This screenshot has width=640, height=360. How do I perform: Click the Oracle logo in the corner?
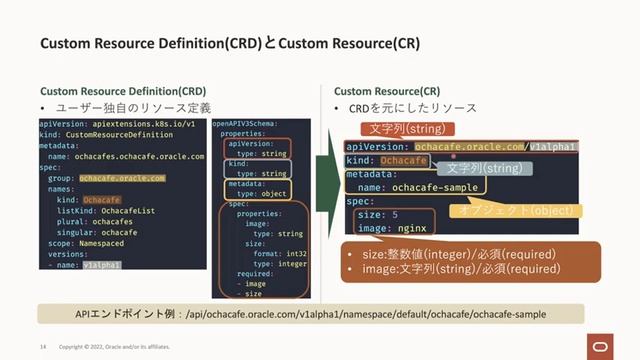(x=600, y=347)
